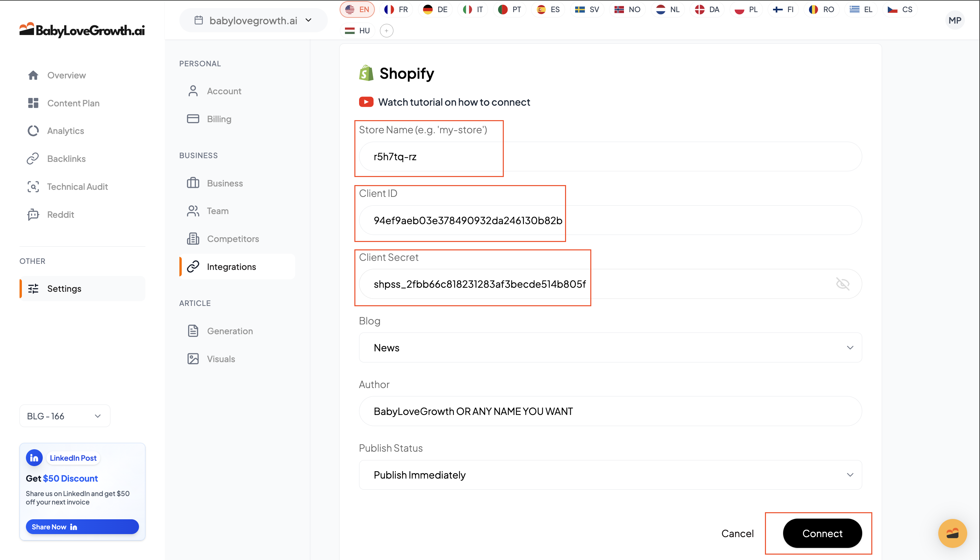The height and width of the screenshot is (560, 980).
Task: Expand the BLG - 166 selector
Action: click(65, 416)
